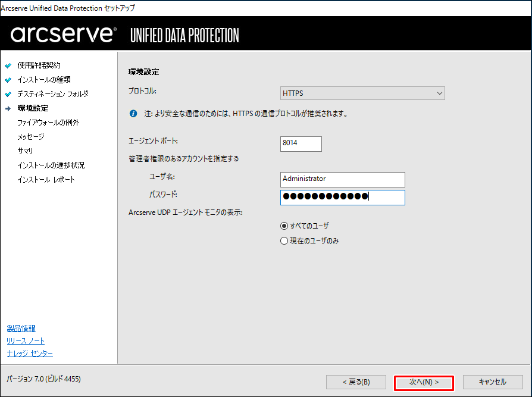The height and width of the screenshot is (397, 532).
Task: Select the デスティネーション フォルダ step
Action: click(53, 93)
